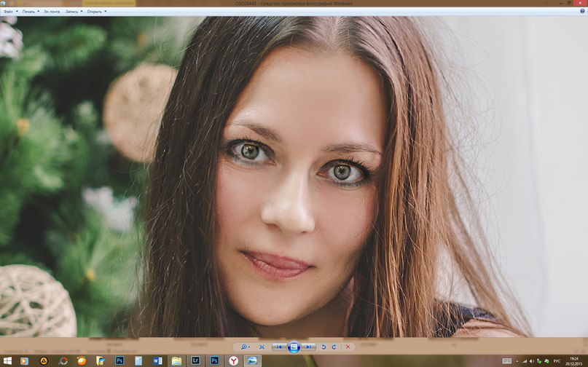Go to the previous photo
Image resolution: width=588 pixels, height=367 pixels.
pyautogui.click(x=279, y=347)
